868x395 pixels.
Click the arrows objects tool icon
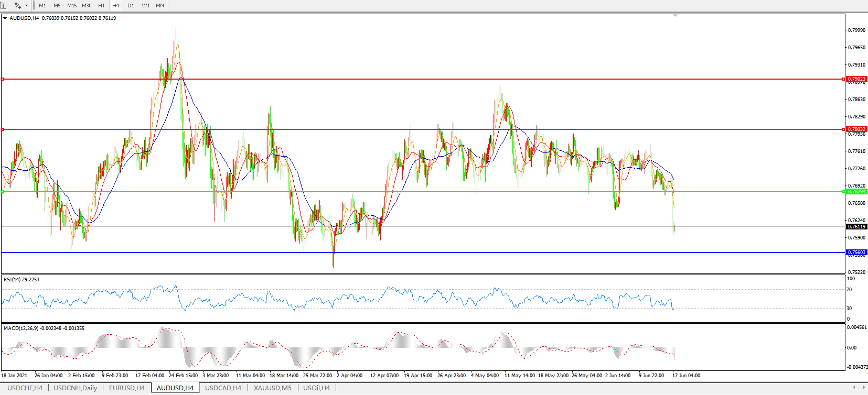(x=17, y=5)
